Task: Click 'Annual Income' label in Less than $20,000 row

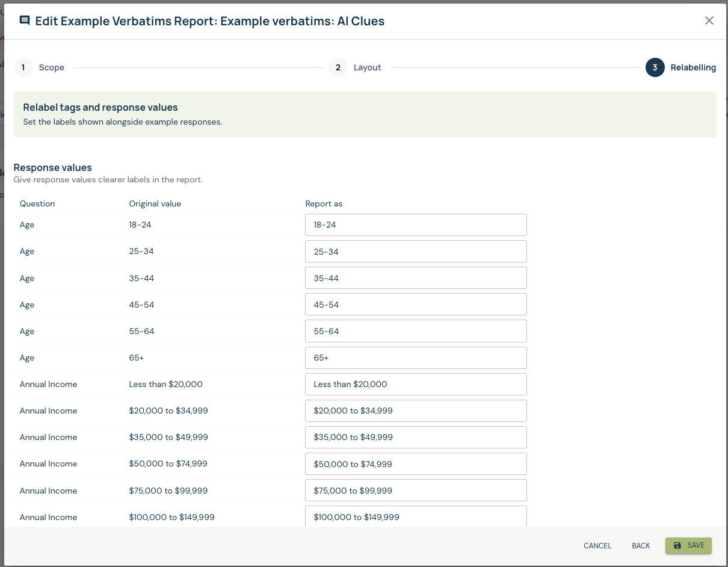Action: coord(48,384)
